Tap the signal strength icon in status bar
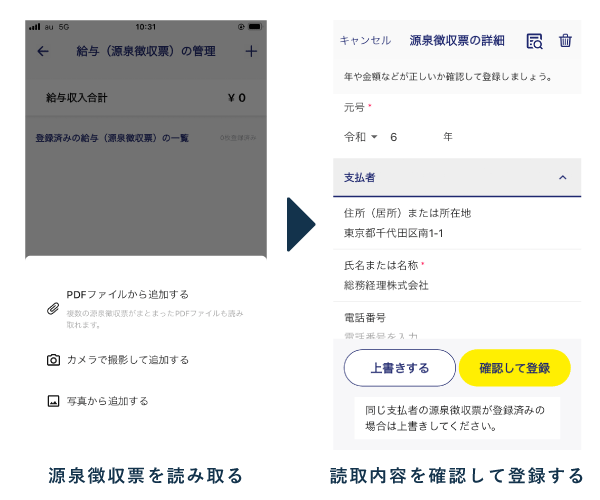 (x=34, y=27)
